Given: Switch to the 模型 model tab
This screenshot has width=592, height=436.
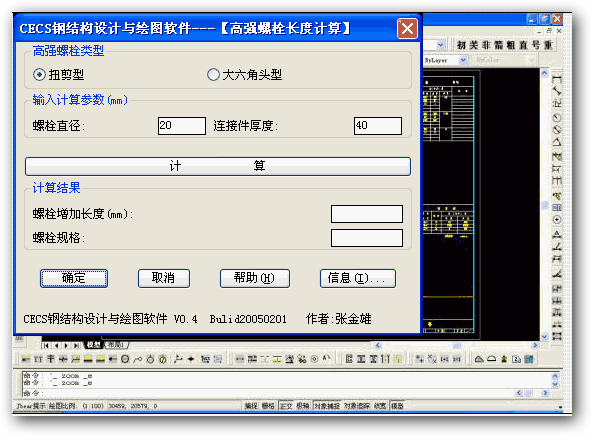Looking at the screenshot, I should point(94,345).
